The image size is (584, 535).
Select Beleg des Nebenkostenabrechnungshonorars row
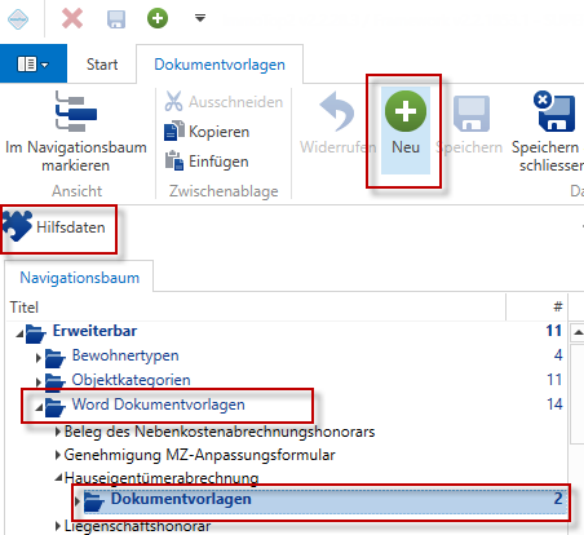pos(219,432)
